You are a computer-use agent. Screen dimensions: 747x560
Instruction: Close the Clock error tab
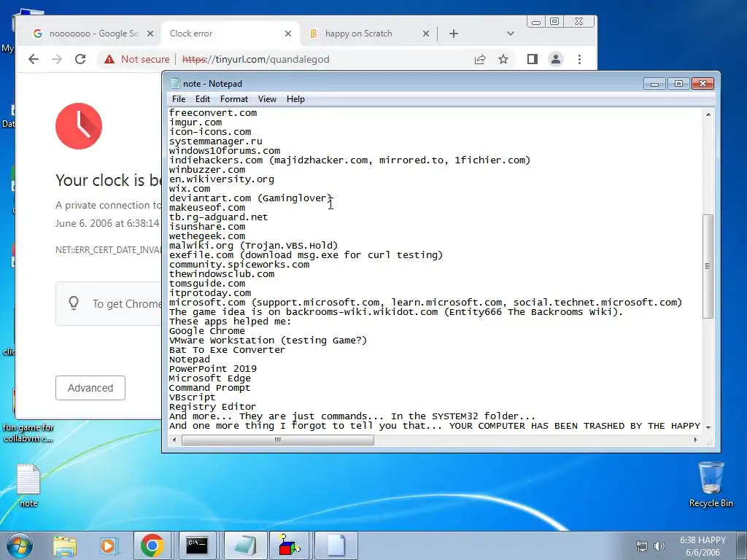coord(287,34)
